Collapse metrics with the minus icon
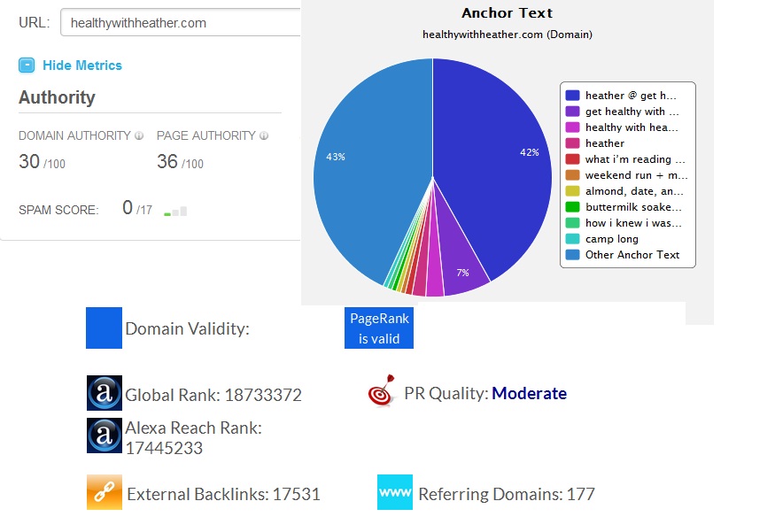This screenshot has width=775, height=532. coord(27,66)
